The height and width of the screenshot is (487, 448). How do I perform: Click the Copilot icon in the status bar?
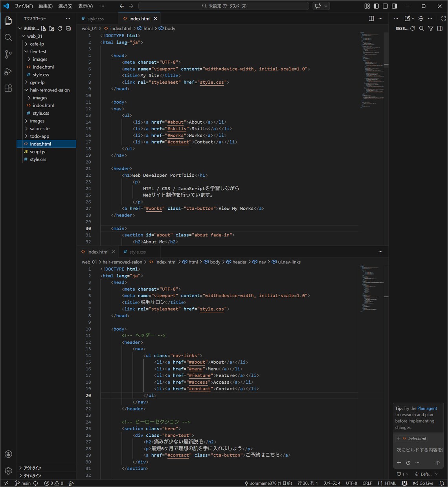point(404,483)
